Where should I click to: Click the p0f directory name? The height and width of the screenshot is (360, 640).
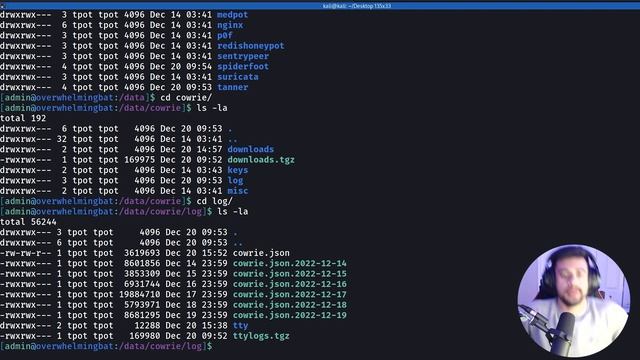click(x=224, y=36)
